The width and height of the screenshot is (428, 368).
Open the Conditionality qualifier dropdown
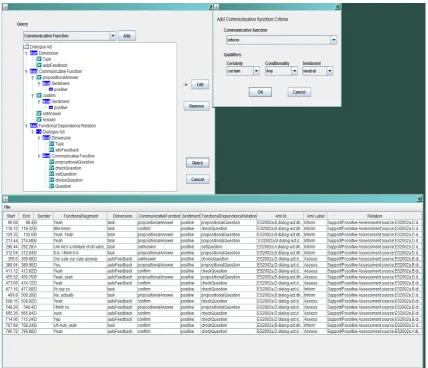coord(294,71)
